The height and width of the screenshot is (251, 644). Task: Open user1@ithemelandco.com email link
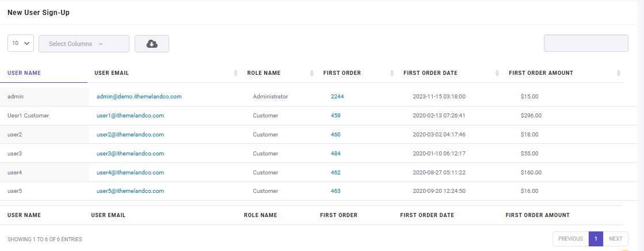pos(130,116)
